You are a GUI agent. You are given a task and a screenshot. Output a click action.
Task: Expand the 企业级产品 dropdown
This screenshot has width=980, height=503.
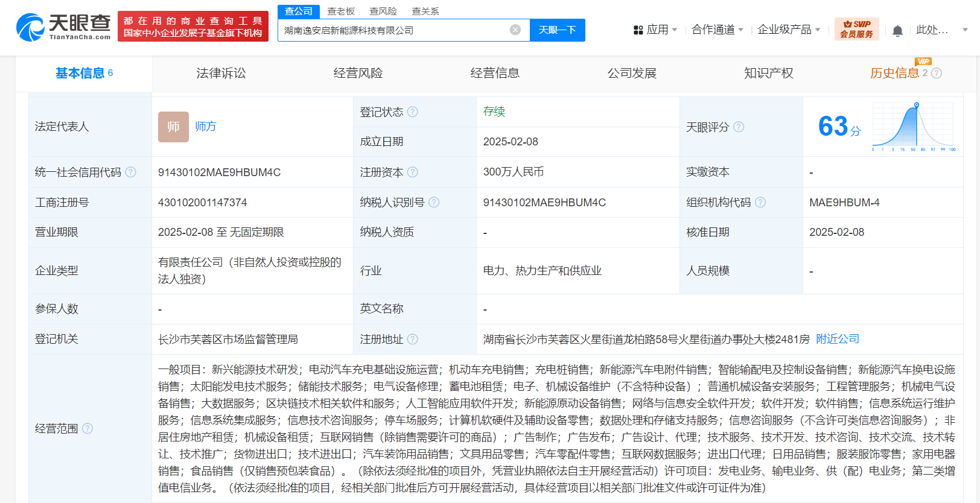[x=789, y=30]
